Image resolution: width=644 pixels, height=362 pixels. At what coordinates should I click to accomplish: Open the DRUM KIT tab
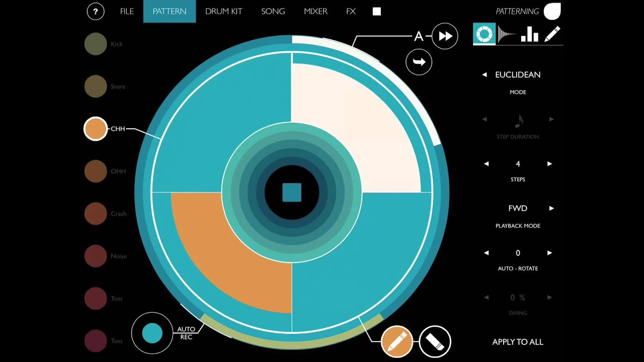(224, 11)
